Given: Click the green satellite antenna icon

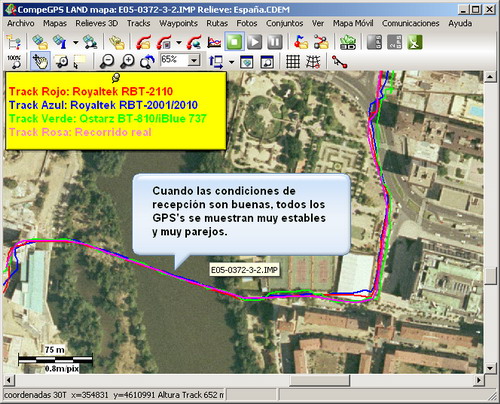Looking at the screenshot, I should 415,42.
